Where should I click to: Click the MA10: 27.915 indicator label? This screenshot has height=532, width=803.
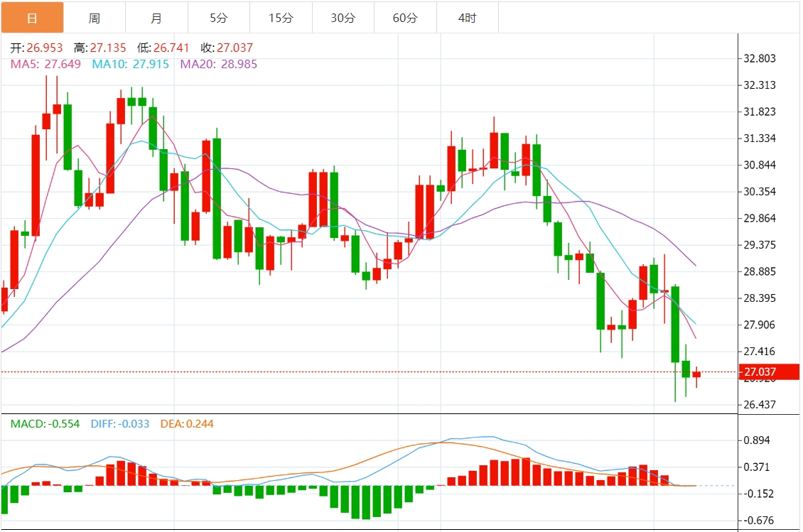coord(131,64)
